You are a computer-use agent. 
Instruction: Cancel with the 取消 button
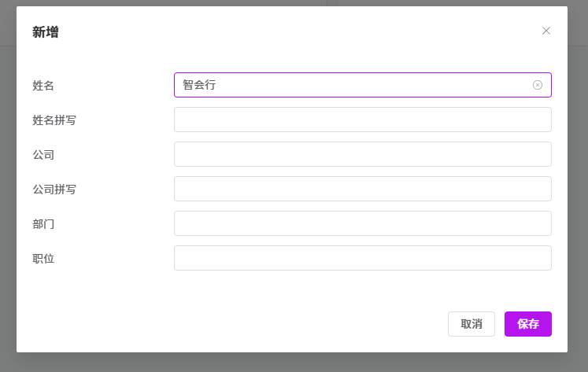pos(472,324)
